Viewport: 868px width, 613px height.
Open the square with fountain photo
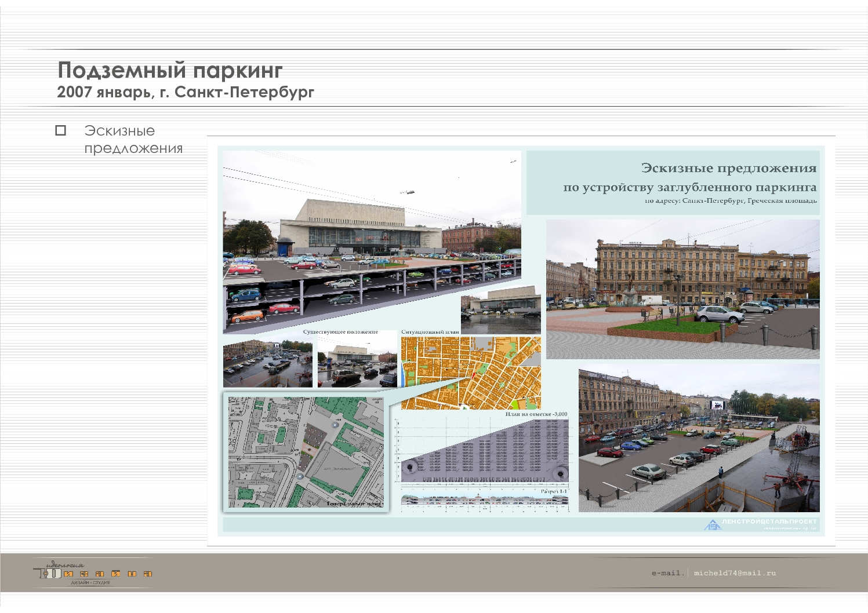(x=683, y=289)
